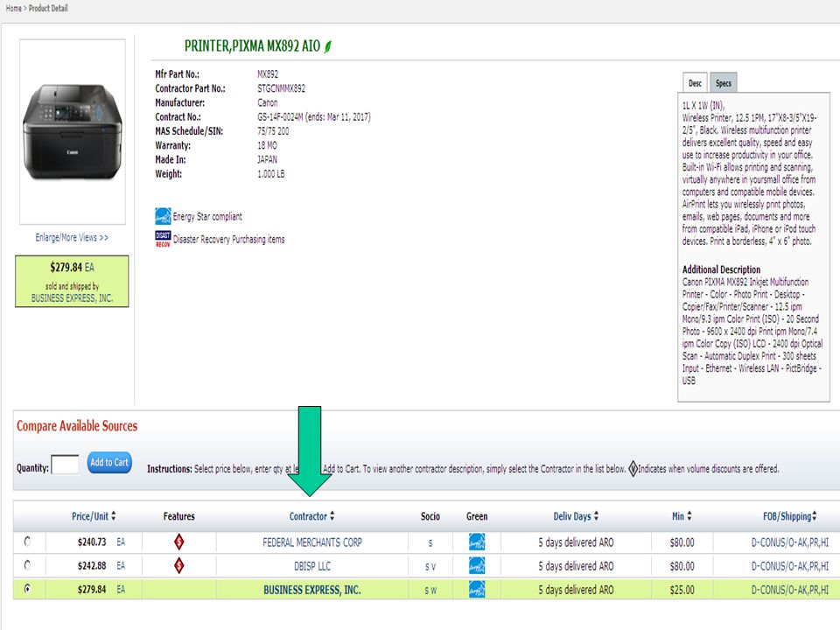Click the $242.88 price cell
The image size is (840, 630).
(x=92, y=566)
